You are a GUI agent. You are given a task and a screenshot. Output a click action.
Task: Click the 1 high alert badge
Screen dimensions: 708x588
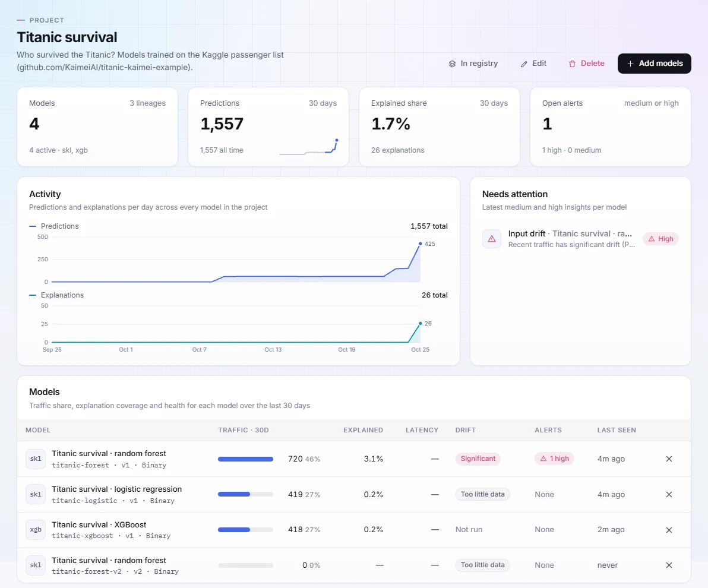(x=555, y=459)
